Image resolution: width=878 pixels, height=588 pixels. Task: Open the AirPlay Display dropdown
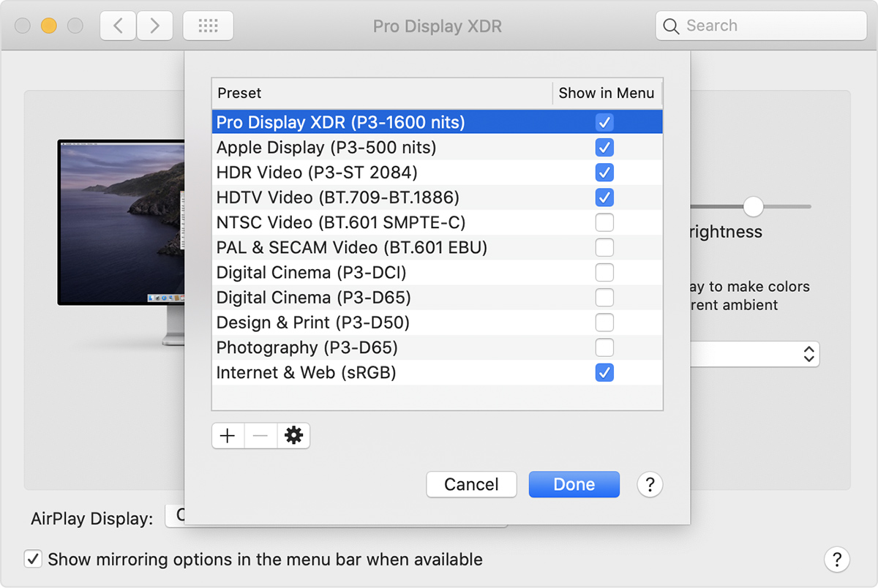pos(176,517)
